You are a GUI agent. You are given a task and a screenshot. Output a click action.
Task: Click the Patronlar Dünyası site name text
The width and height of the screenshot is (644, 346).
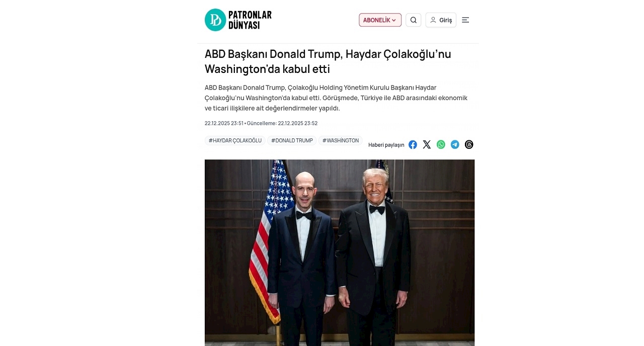pos(250,20)
